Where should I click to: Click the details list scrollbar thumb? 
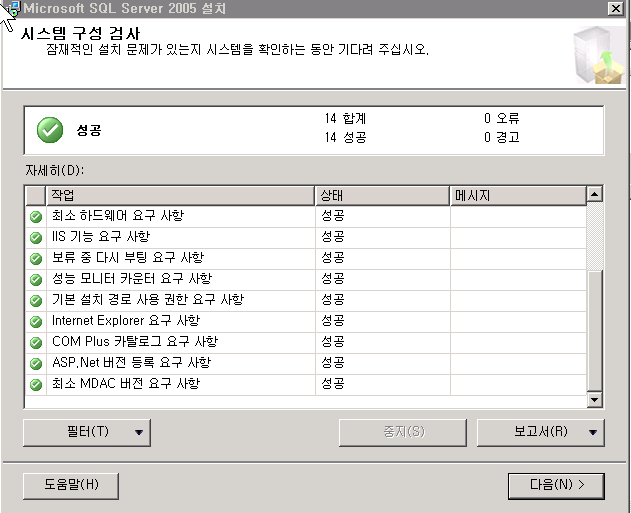coord(594,330)
